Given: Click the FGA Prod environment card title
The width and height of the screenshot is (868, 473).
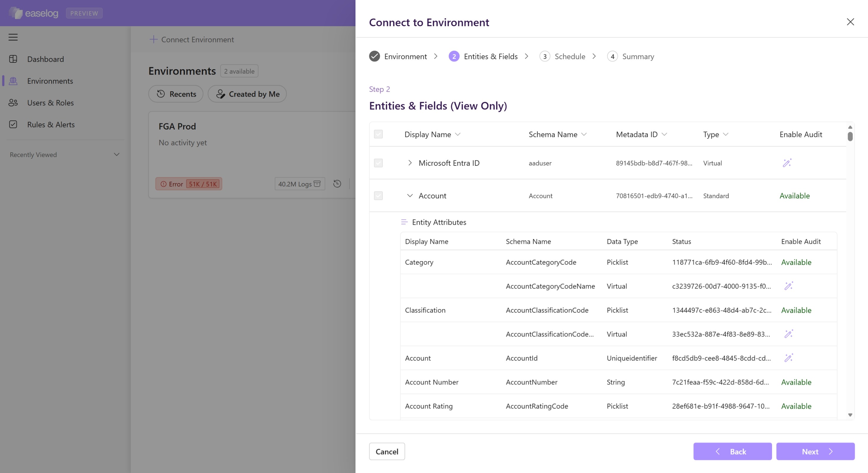Looking at the screenshot, I should pos(177,126).
